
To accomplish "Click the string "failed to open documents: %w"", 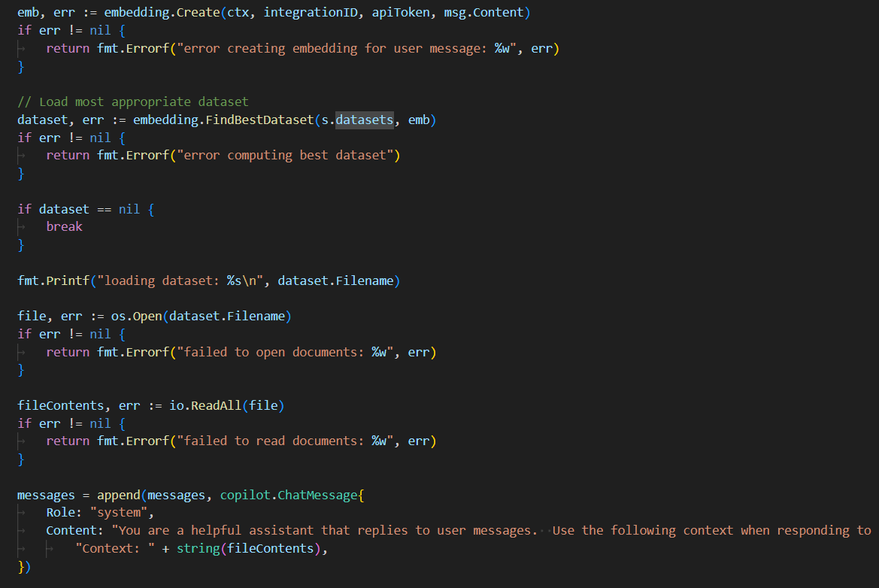I will click(x=285, y=352).
